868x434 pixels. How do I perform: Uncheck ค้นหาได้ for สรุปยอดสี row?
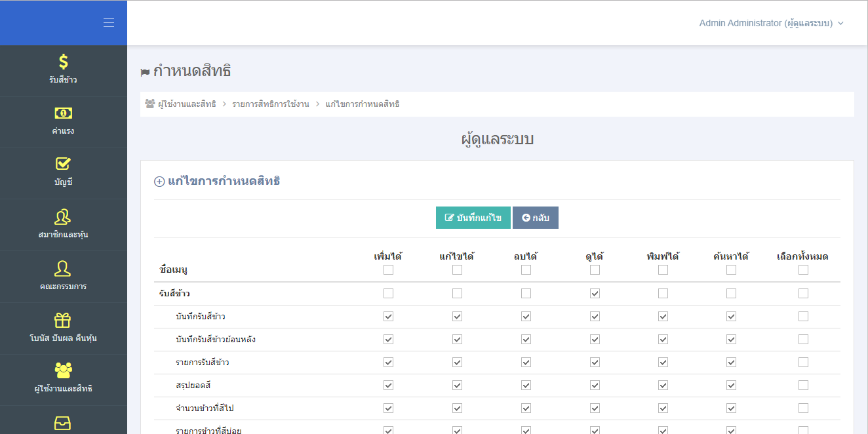tap(731, 385)
